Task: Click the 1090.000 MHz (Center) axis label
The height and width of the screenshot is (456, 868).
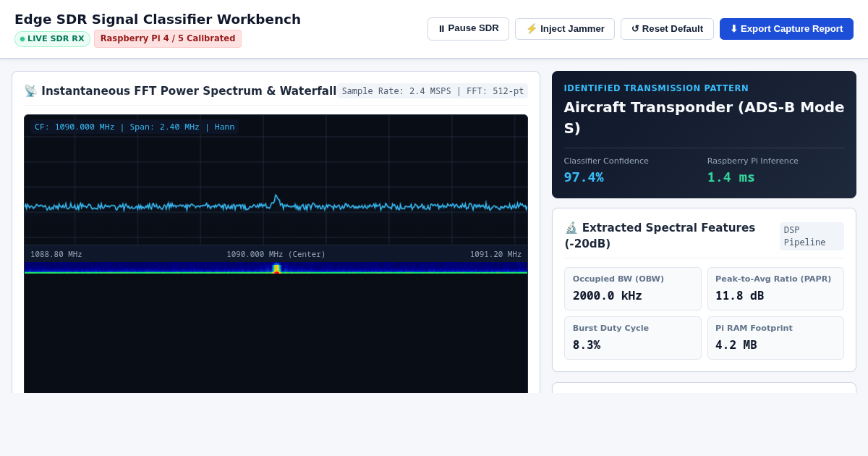Action: pos(276,254)
